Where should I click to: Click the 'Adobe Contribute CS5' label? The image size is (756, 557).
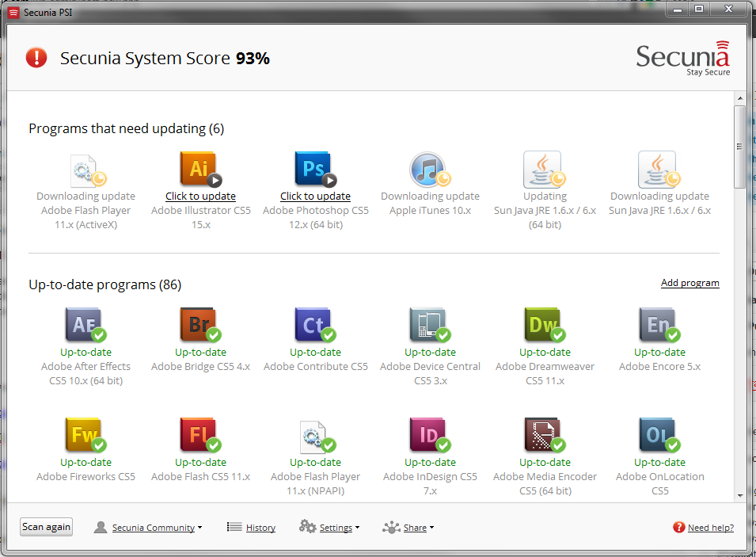tap(315, 366)
